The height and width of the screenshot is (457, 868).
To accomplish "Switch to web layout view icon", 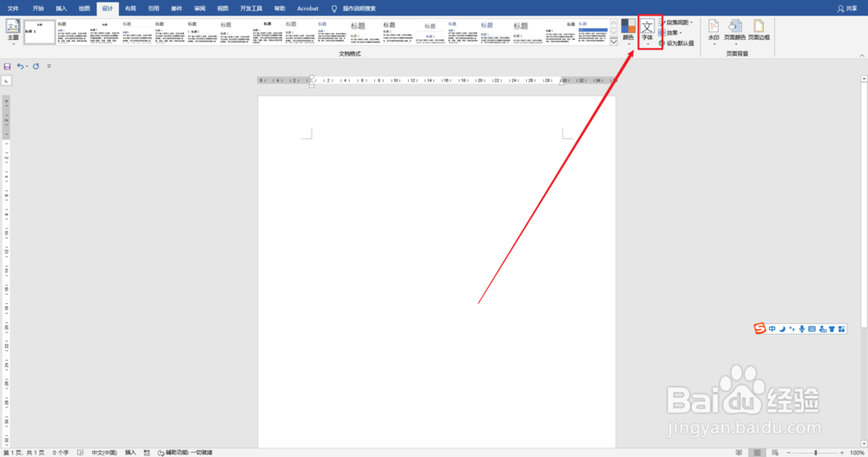I will pyautogui.click(x=775, y=453).
